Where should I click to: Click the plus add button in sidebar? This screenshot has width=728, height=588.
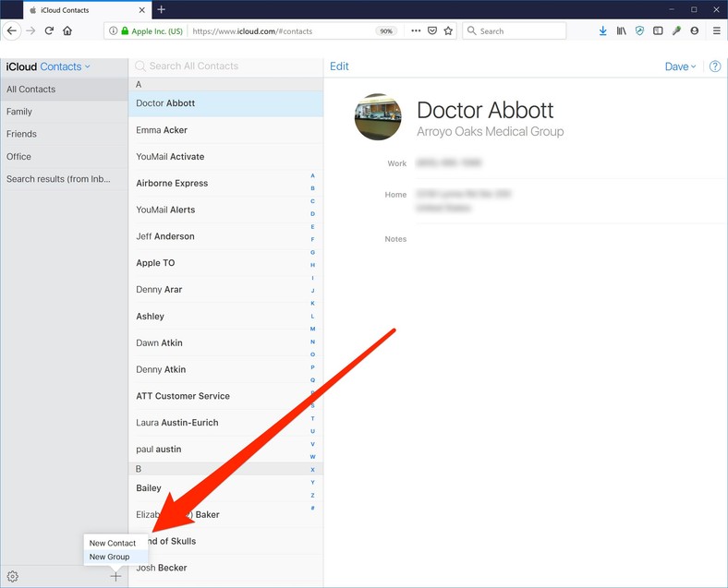coord(115,576)
